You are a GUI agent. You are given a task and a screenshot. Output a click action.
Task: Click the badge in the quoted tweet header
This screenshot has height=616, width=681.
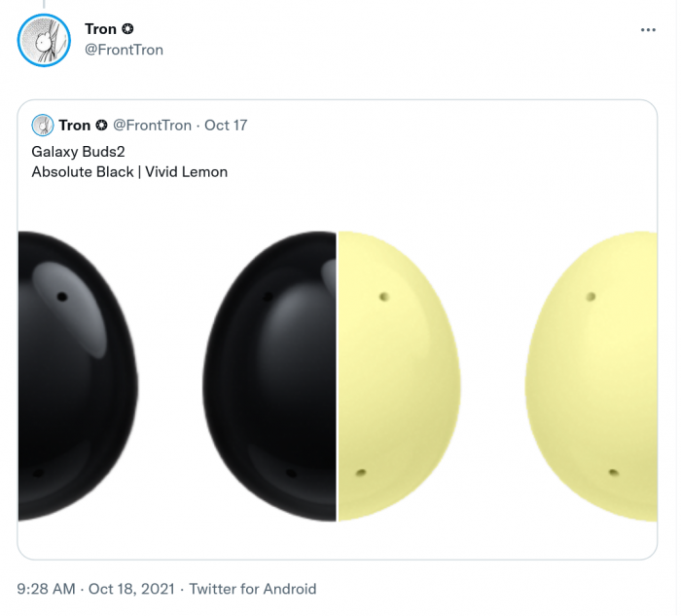click(100, 126)
